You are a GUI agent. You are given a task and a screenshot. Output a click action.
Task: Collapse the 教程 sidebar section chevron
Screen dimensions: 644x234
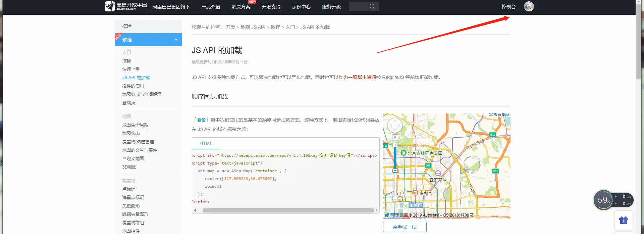[x=176, y=40]
